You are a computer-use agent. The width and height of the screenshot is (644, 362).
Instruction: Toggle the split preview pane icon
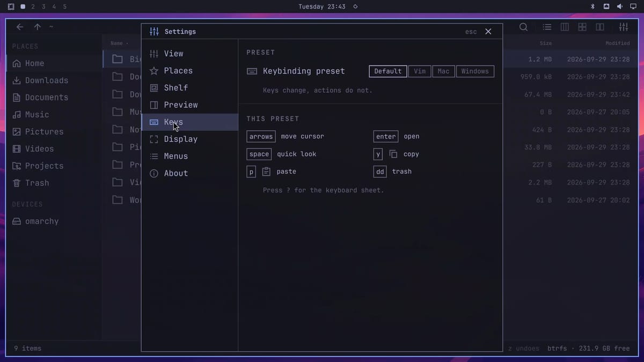point(600,27)
